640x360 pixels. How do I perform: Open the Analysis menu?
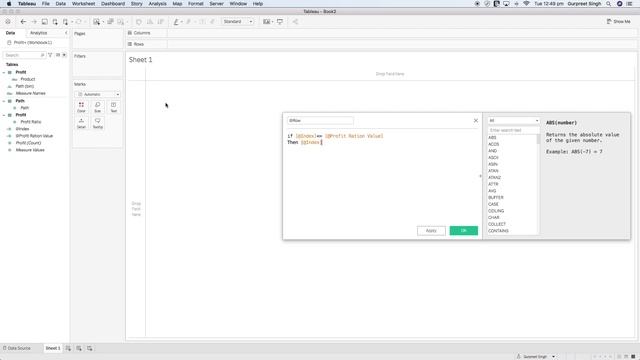(157, 4)
